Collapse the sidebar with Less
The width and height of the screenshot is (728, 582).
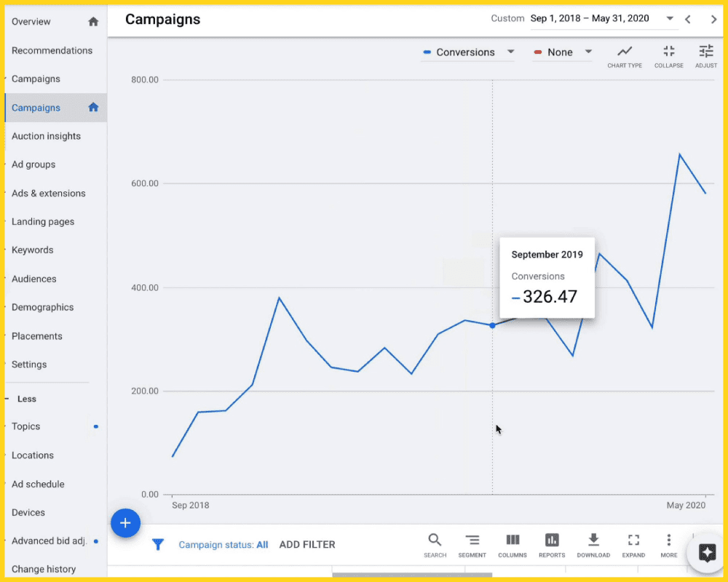tap(26, 399)
